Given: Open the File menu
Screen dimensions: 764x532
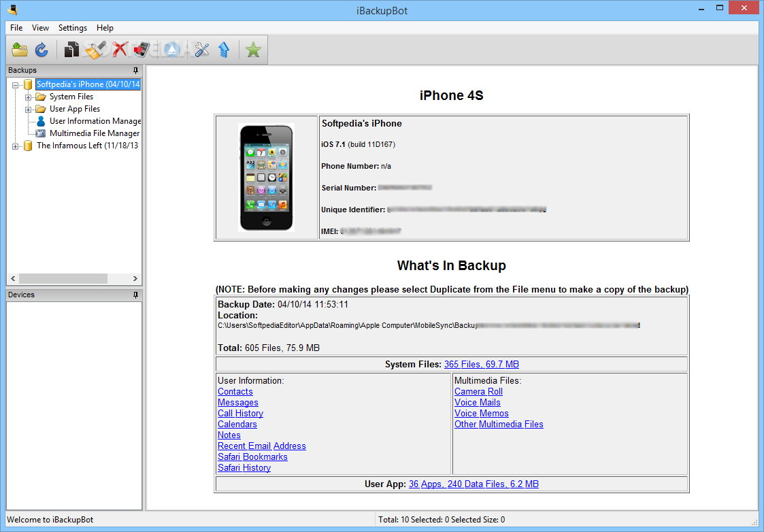Looking at the screenshot, I should coord(16,28).
